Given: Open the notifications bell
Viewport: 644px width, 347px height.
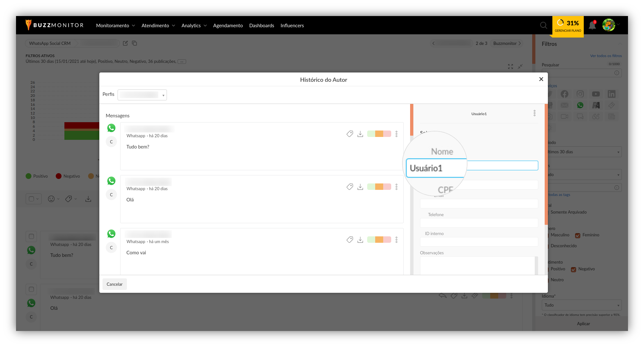Looking at the screenshot, I should pyautogui.click(x=592, y=26).
